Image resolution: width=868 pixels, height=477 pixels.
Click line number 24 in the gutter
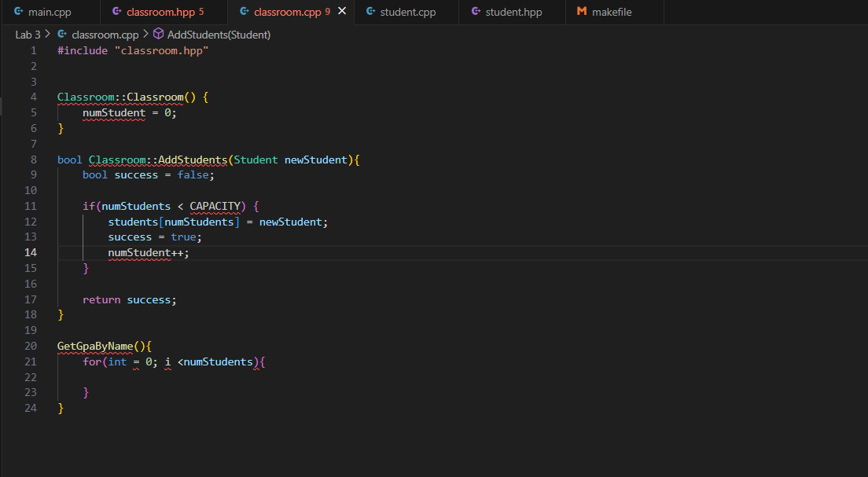[x=31, y=408]
